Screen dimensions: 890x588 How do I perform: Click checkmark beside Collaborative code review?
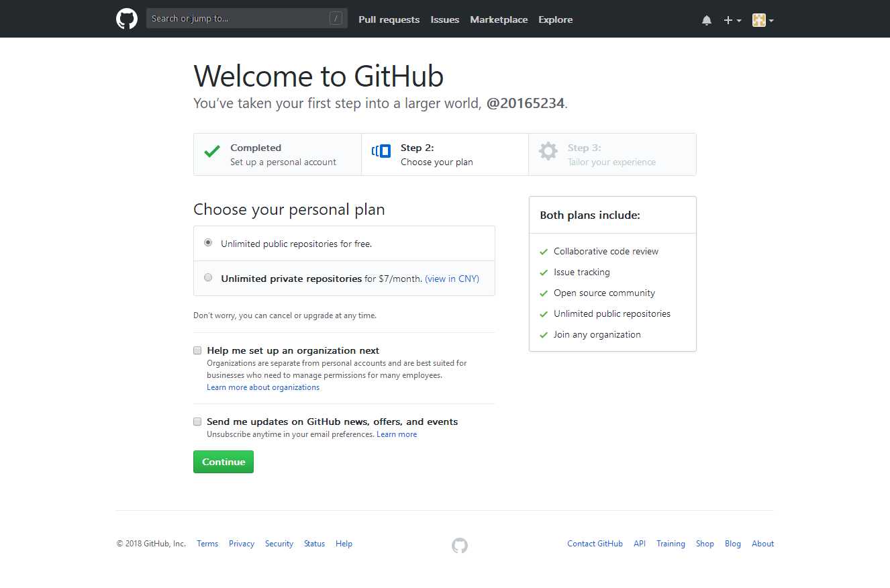click(544, 252)
